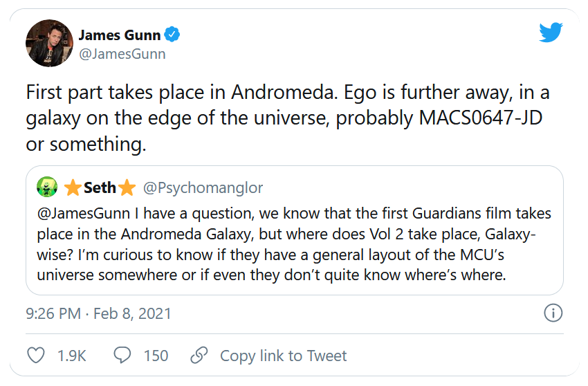Viewport: 588px width, 386px height.
Task: Open the @Psychomanglor handle
Action: [x=203, y=187]
